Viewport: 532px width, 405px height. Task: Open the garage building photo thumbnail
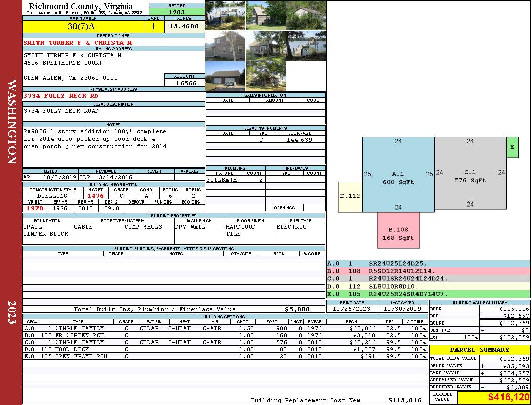(x=225, y=76)
